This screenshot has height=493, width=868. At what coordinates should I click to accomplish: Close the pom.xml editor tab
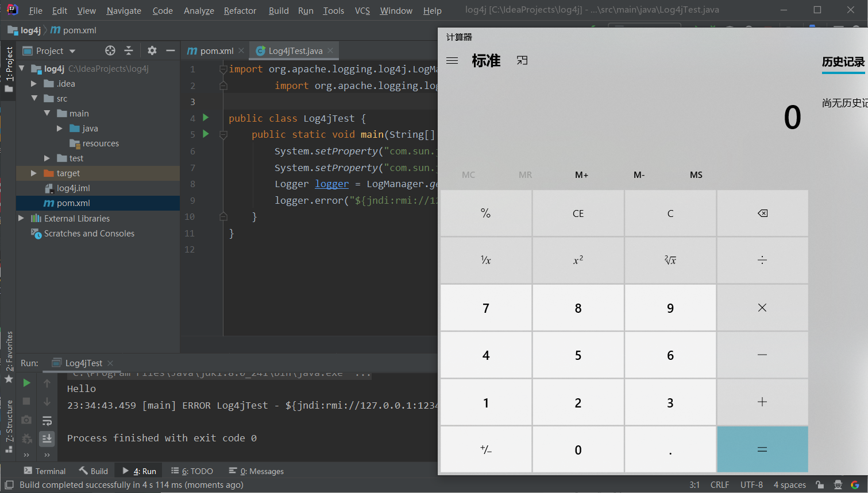tap(241, 51)
